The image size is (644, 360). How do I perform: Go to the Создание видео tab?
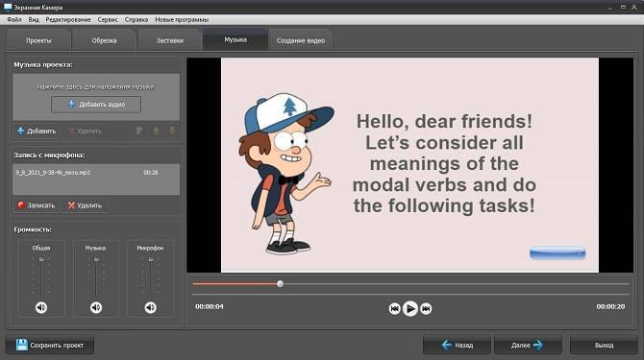(x=301, y=40)
